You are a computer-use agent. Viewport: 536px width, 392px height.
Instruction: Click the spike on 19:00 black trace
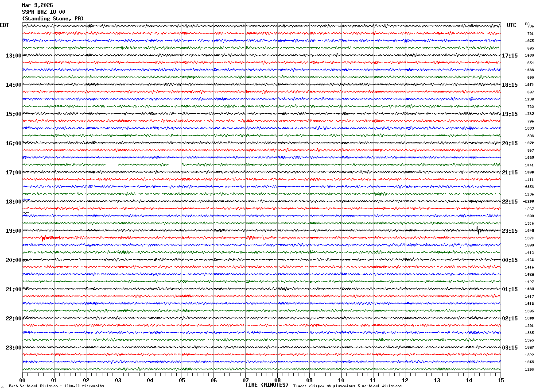click(x=478, y=230)
